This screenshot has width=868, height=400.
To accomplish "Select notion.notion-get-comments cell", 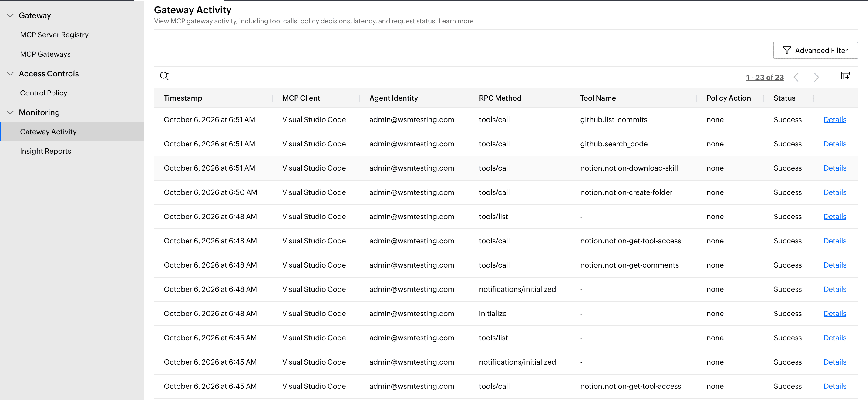I will (629, 265).
